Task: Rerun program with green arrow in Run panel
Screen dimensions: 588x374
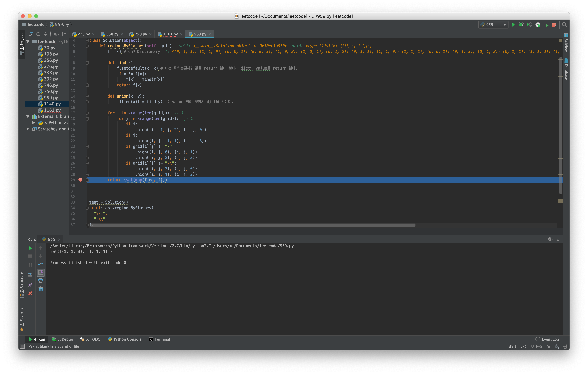Action: (30, 248)
